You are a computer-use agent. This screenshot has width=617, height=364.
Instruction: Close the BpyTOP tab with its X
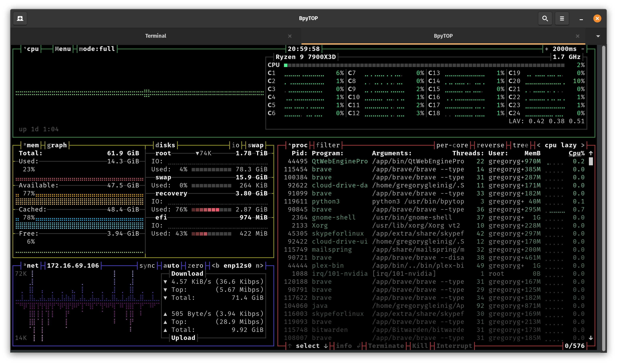pos(577,36)
